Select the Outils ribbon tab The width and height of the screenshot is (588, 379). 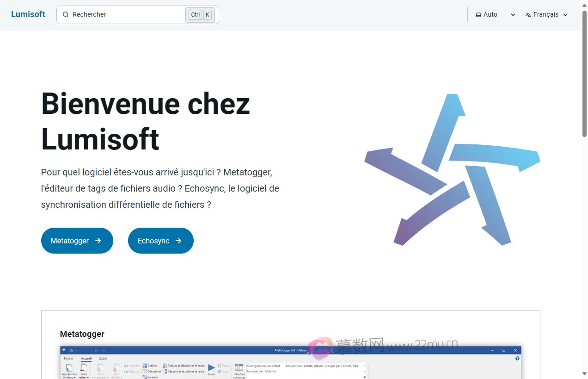[x=103, y=358]
